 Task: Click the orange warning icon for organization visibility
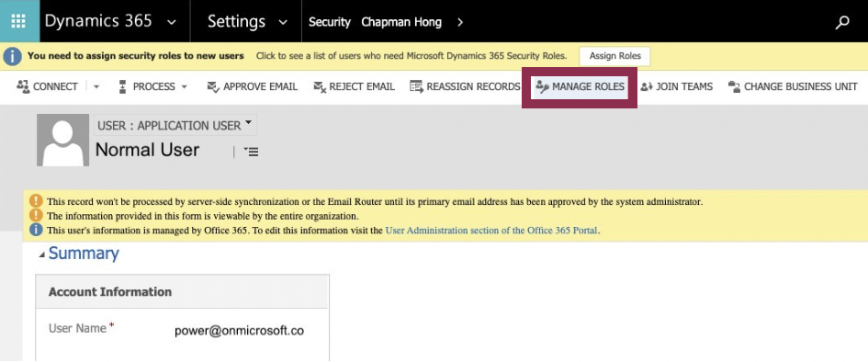coord(36,215)
